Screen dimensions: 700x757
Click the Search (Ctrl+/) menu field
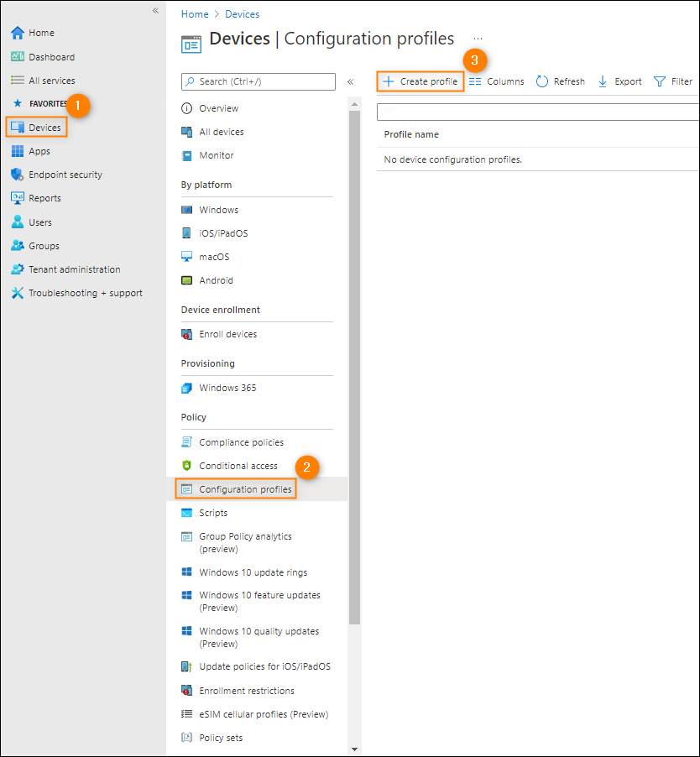pyautogui.click(x=259, y=81)
